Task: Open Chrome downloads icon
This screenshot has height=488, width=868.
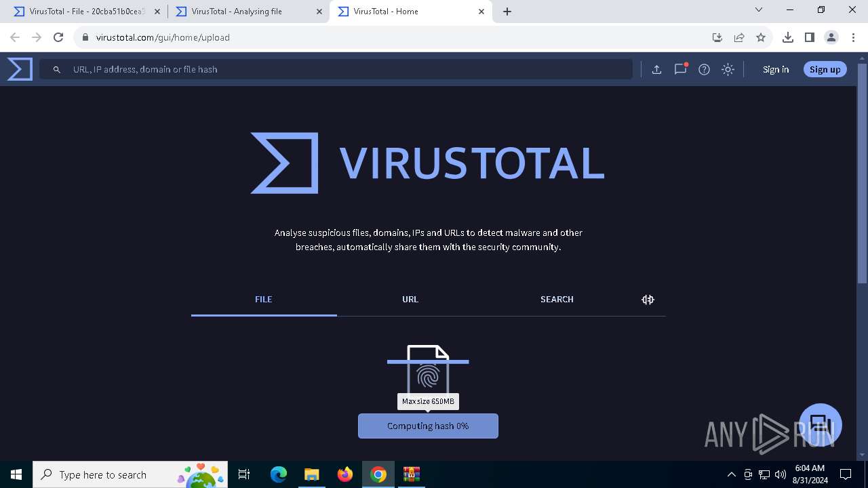Action: tap(787, 37)
